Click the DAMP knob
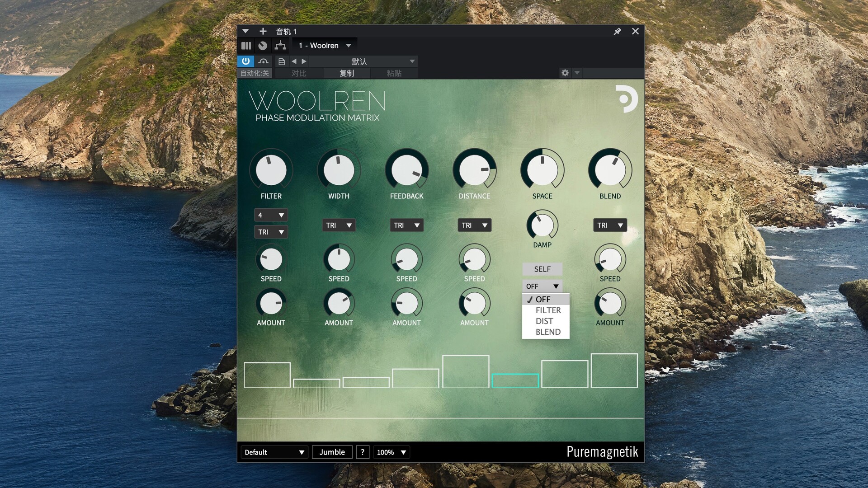The height and width of the screenshot is (488, 868). click(x=542, y=225)
